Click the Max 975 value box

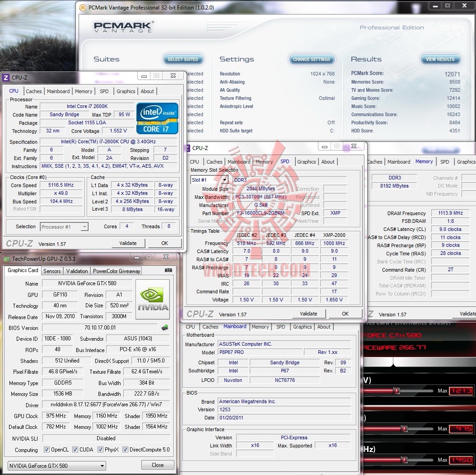(x=461, y=429)
